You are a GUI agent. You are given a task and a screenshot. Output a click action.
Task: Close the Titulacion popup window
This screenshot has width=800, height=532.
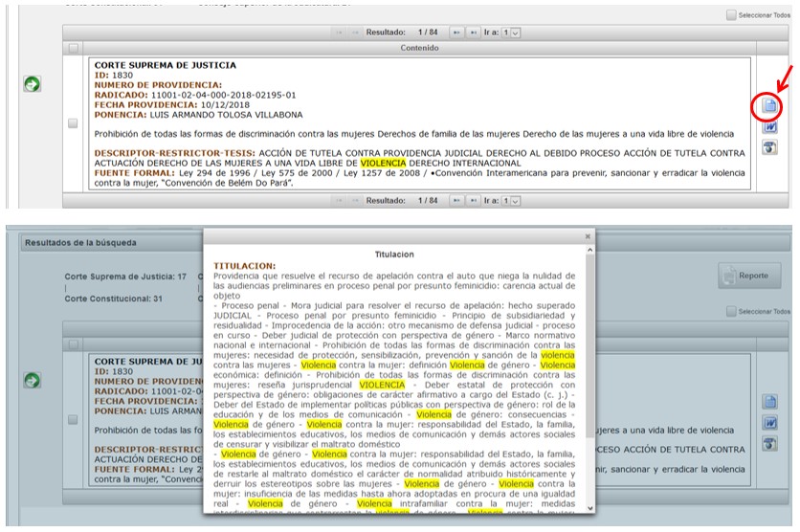pos(588,235)
